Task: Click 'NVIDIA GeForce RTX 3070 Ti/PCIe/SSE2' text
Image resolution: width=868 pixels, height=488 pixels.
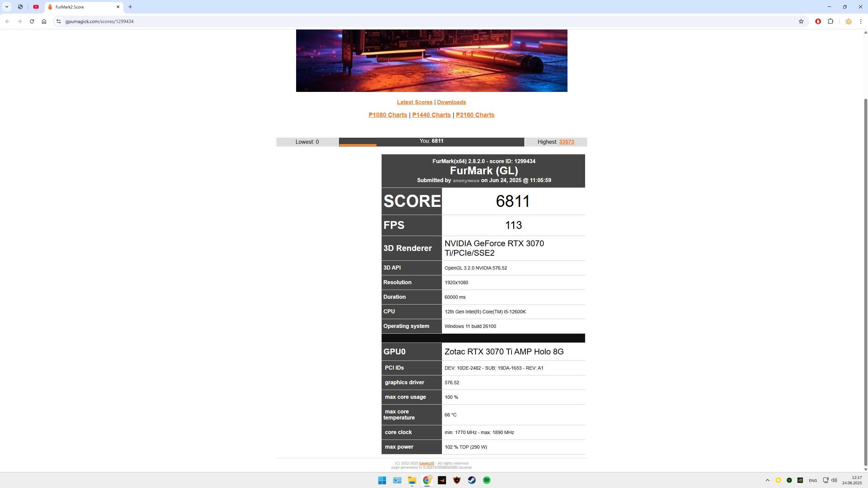Action: tap(494, 248)
